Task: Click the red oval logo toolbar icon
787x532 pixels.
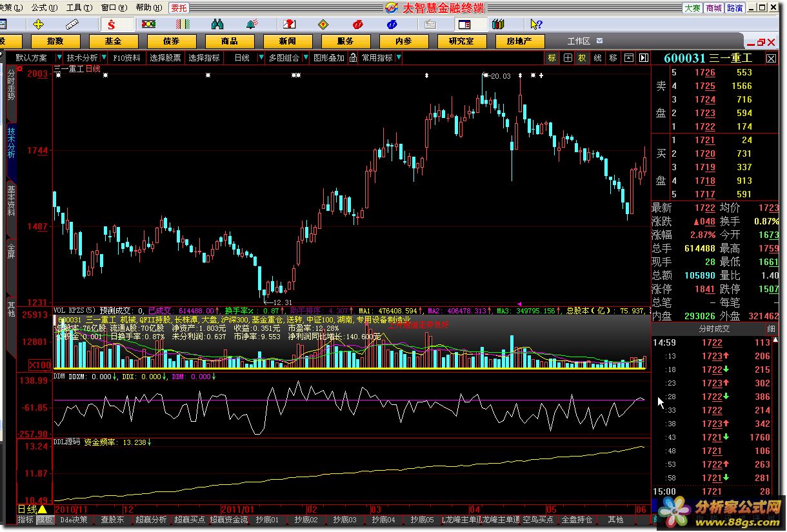Action: (x=358, y=25)
